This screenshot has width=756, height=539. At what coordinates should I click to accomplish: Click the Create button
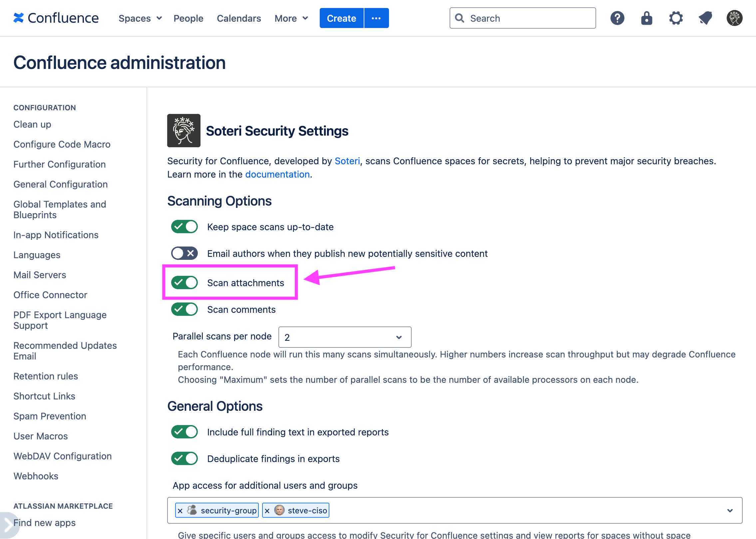coord(341,18)
